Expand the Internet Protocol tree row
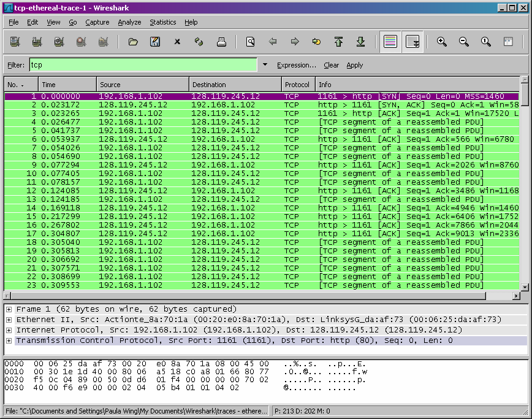Viewport: 532px width, 419px height. pyautogui.click(x=9, y=330)
